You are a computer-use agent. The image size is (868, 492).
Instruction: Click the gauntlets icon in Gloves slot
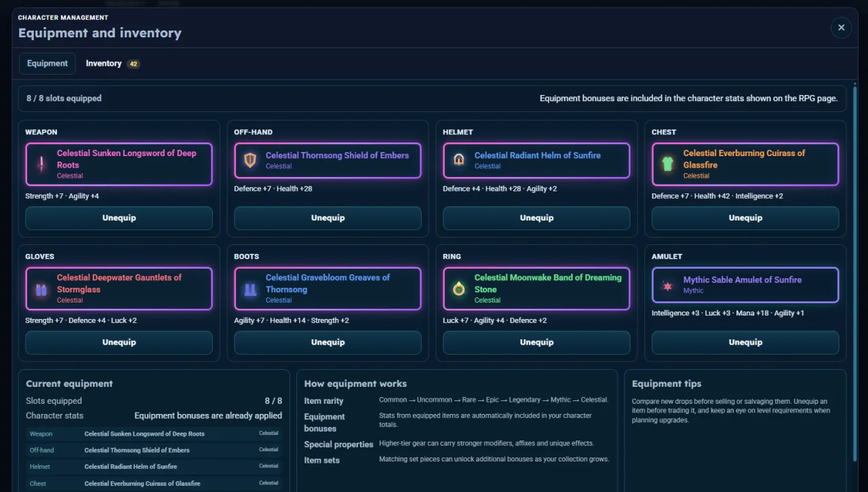point(41,289)
